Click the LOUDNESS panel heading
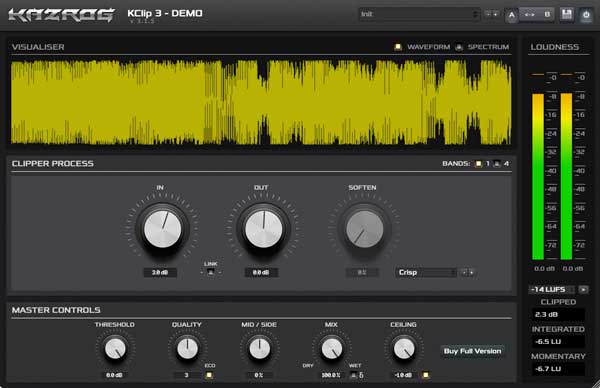Screen dimensions: 600x388 [554, 47]
